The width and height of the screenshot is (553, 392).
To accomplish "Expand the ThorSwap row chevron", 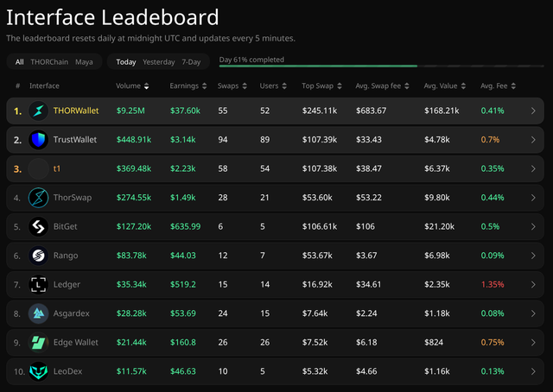I will (533, 198).
